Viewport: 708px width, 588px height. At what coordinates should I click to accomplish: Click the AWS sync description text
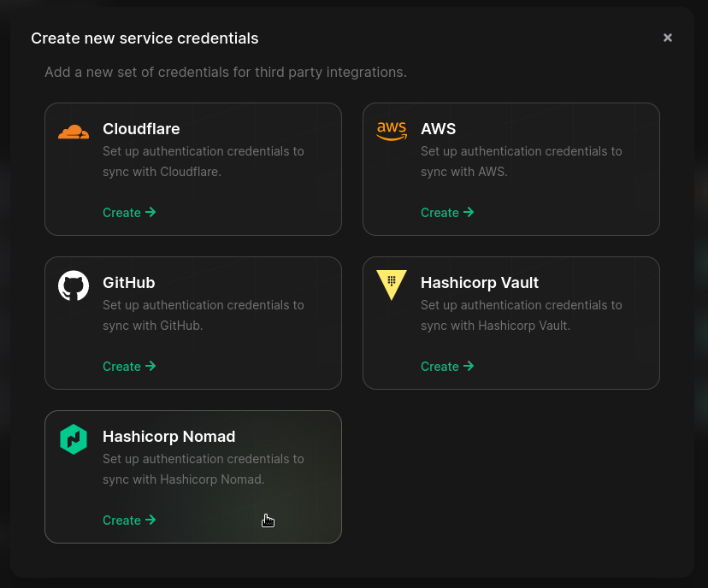tap(521, 162)
